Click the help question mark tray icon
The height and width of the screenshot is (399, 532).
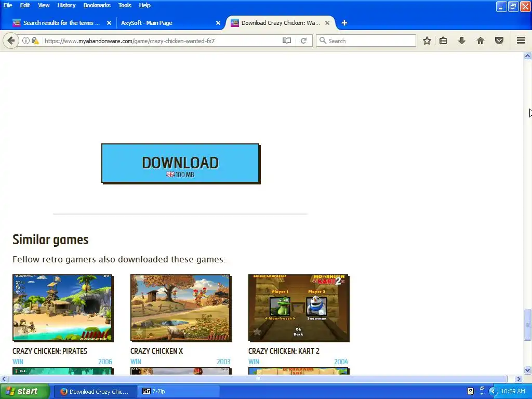470,392
